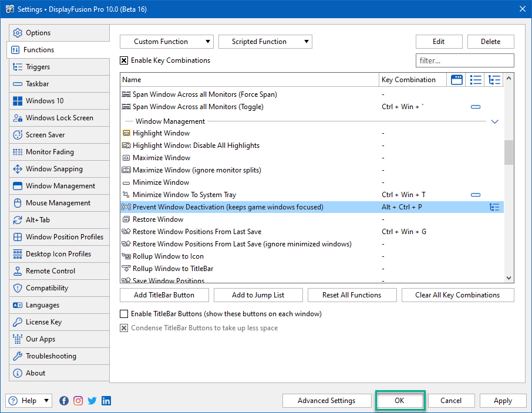Click the Highlight Window: Disable All Highlights icon
This screenshot has height=413, width=532.
point(126,145)
